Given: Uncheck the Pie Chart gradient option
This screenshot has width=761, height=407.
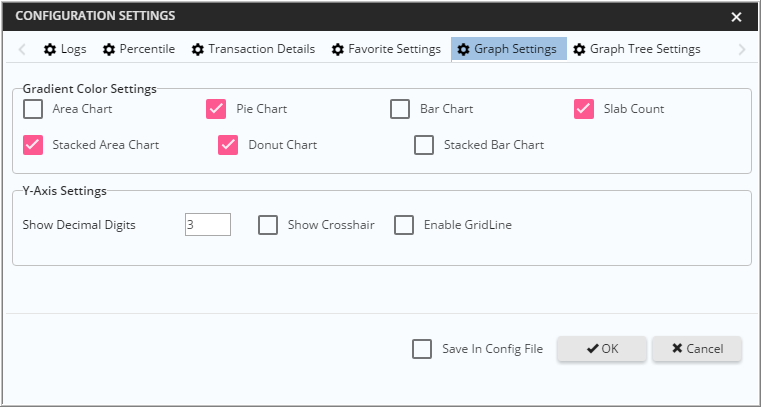Looking at the screenshot, I should (216, 109).
